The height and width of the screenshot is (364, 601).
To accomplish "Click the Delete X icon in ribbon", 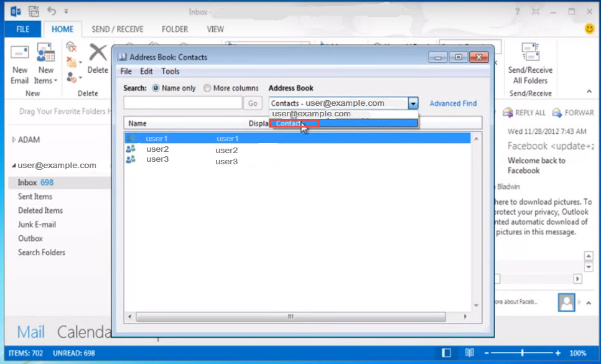I will pyautogui.click(x=98, y=52).
